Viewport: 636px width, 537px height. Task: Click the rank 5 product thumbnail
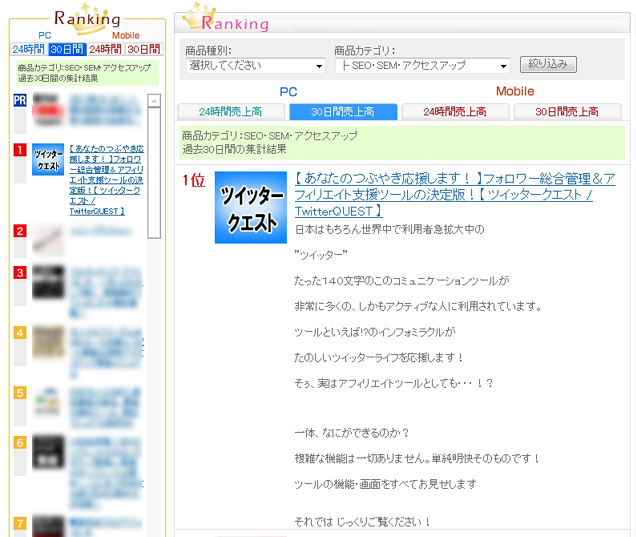[x=48, y=402]
